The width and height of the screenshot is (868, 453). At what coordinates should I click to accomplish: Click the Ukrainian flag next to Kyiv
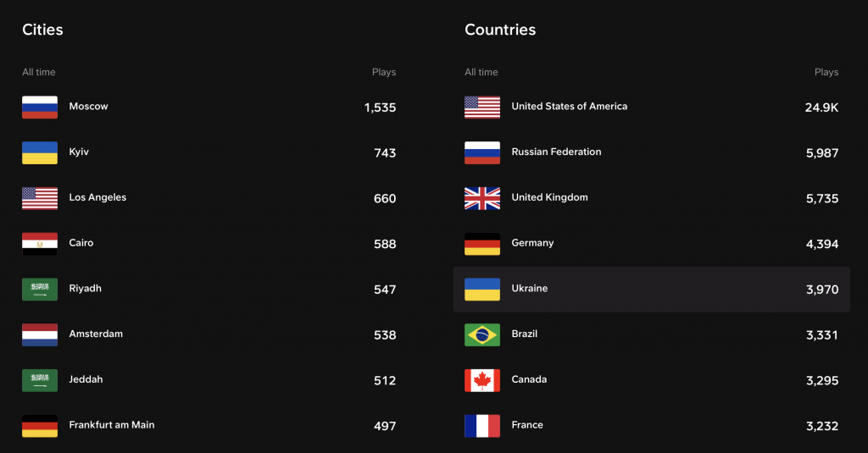pyautogui.click(x=40, y=152)
